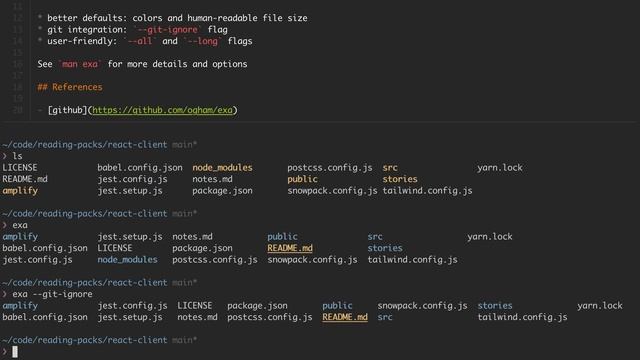Click the 'man exa' inline code

coord(80,64)
